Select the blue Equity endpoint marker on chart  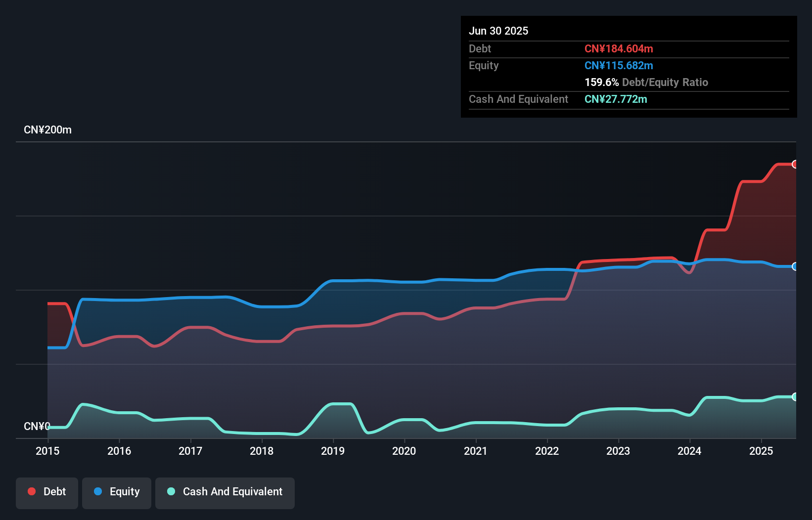tap(794, 267)
